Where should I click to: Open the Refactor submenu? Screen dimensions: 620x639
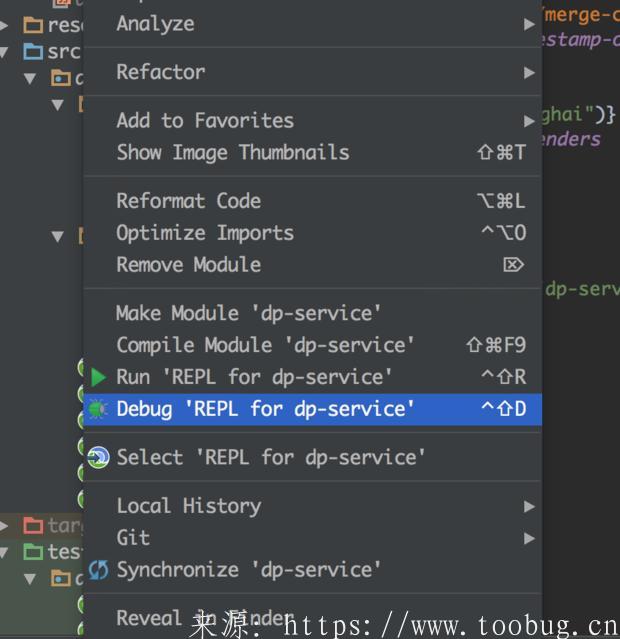313,72
